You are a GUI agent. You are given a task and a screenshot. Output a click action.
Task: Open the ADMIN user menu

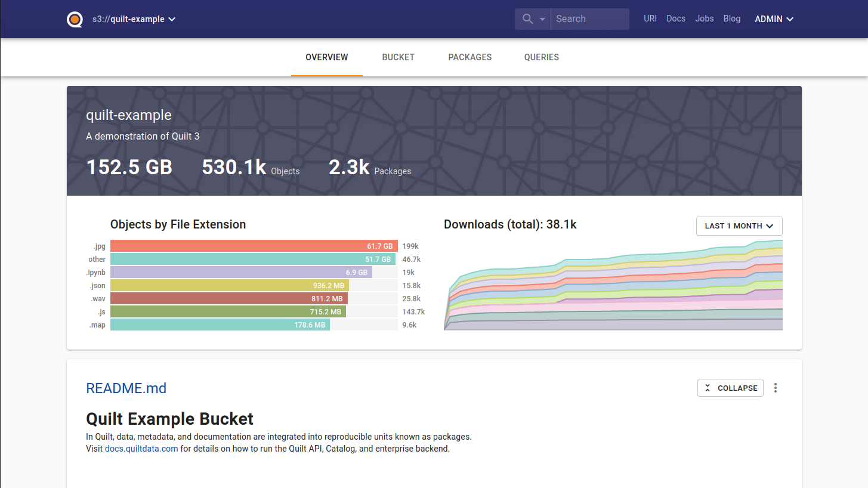[774, 19]
